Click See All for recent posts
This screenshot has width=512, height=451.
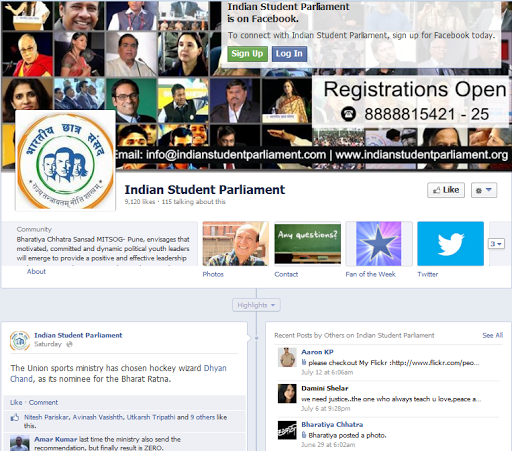coord(492,335)
